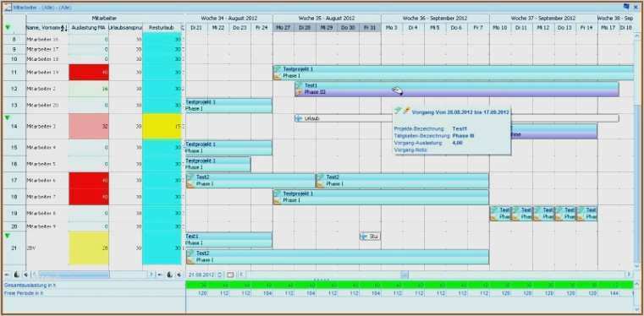Click the sort icon beside Name, Vorname
Image resolution: width=644 pixels, height=316 pixels.
[x=64, y=28]
